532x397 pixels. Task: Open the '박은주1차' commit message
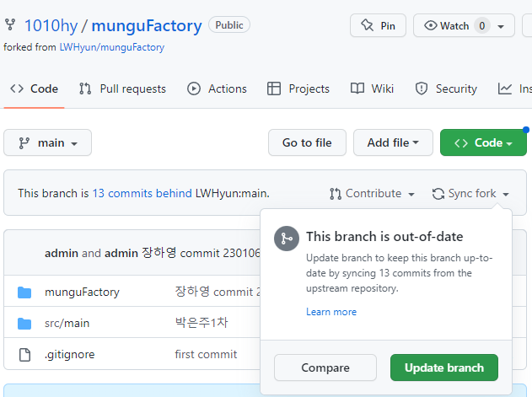202,322
